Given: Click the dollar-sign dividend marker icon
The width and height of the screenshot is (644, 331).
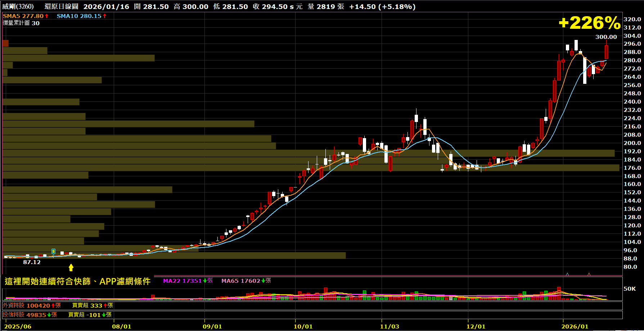Looking at the screenshot, I should 53,251.
